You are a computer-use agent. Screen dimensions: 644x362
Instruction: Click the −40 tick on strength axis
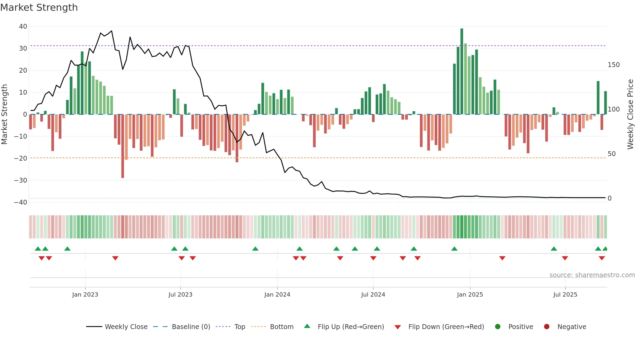click(21, 202)
